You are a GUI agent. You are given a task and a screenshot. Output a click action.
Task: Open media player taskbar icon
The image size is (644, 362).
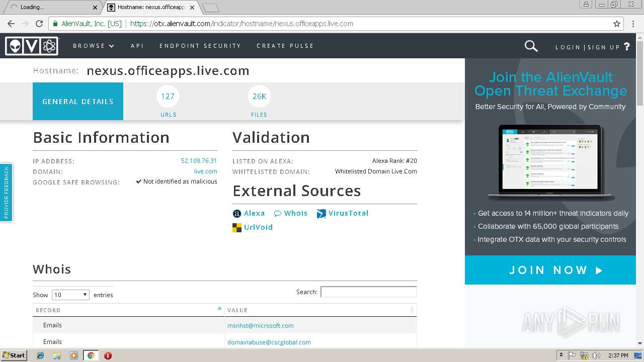click(x=74, y=355)
